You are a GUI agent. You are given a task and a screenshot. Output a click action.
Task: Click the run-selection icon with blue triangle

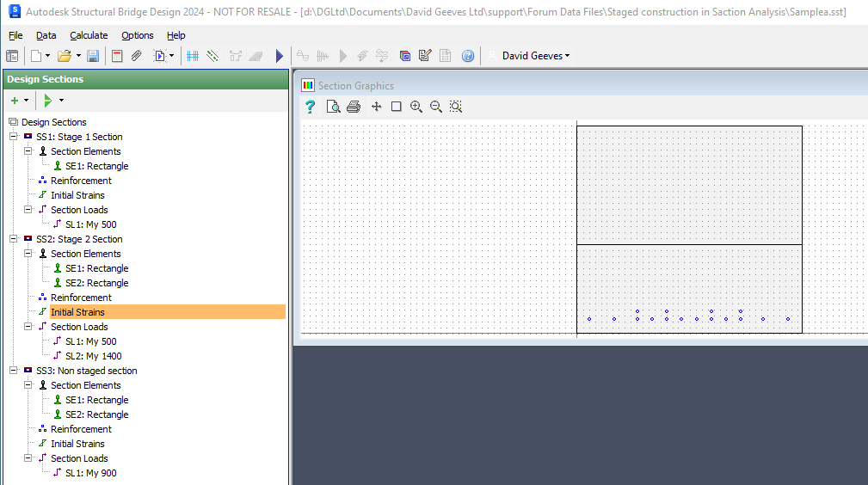pos(160,56)
